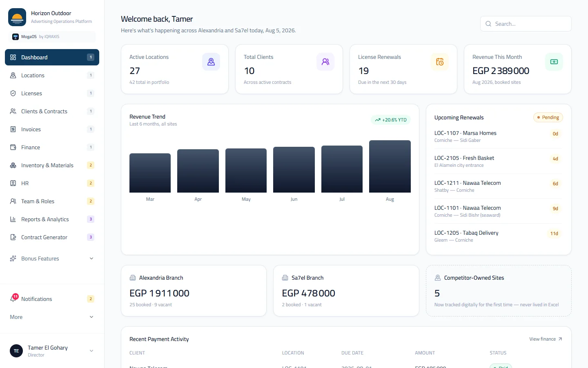
Task: Click the Finance wallet icon
Action: [x=13, y=147]
